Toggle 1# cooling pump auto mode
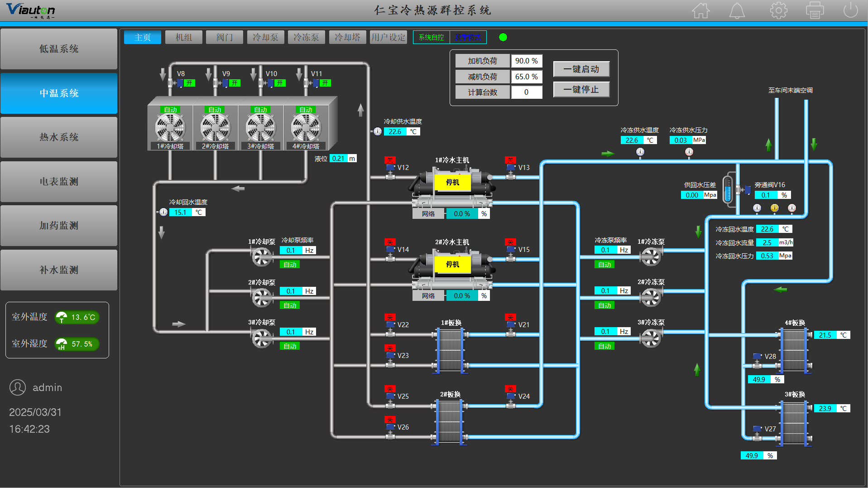Viewport: 868px width, 488px height. pos(290,265)
